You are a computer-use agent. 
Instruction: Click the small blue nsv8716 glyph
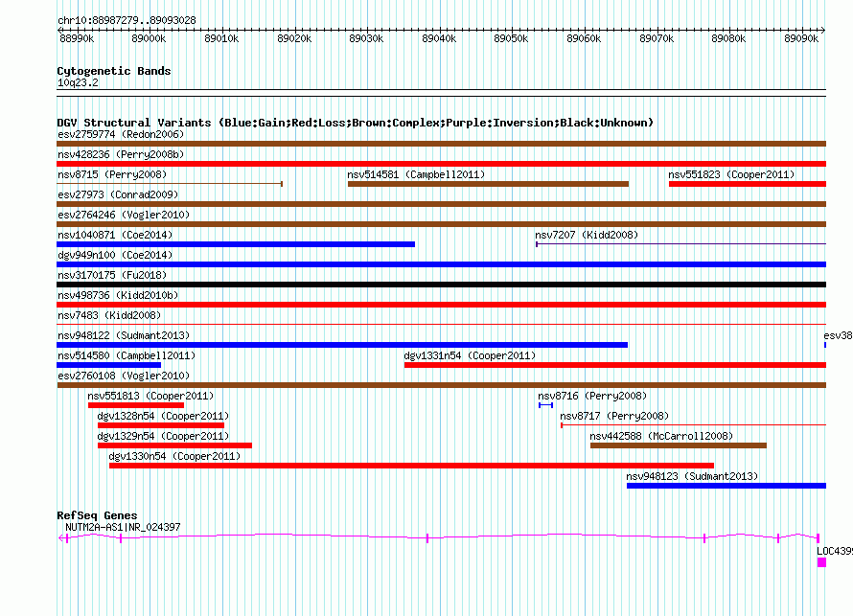coord(545,405)
